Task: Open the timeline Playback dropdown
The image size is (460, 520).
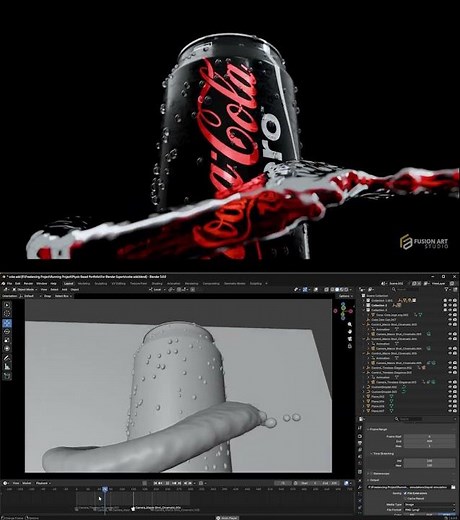Action: [x=43, y=483]
